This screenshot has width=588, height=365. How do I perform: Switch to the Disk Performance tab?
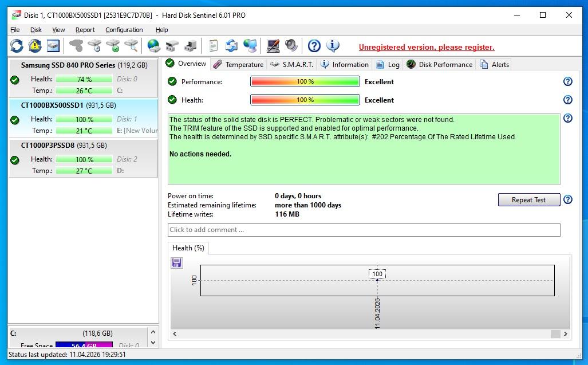(440, 64)
